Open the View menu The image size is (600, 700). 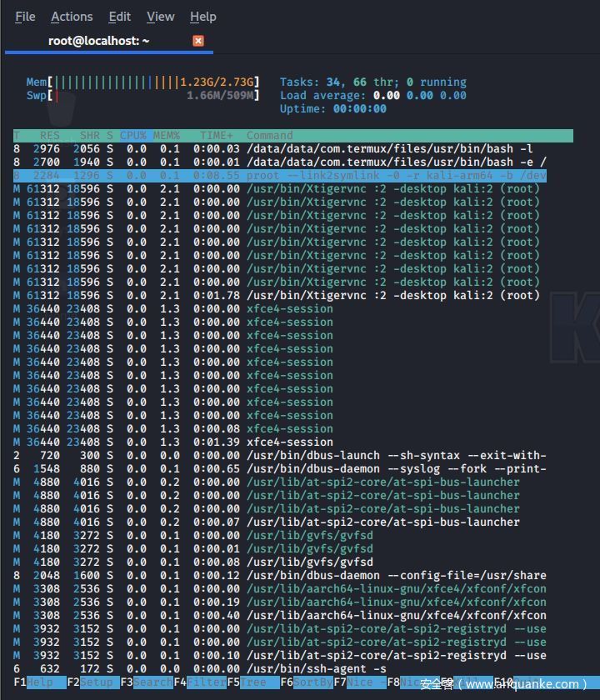pos(160,17)
